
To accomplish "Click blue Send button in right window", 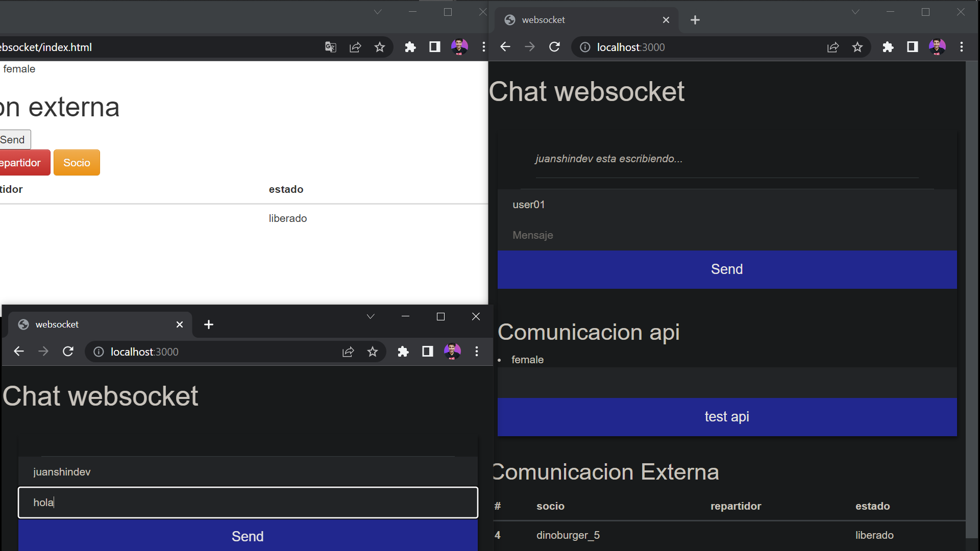I will click(x=727, y=269).
